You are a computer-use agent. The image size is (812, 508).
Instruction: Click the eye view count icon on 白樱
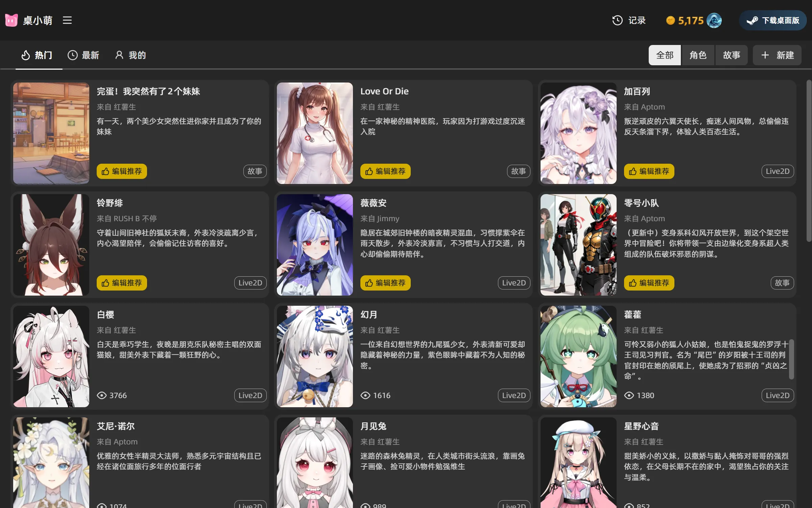coord(101,395)
